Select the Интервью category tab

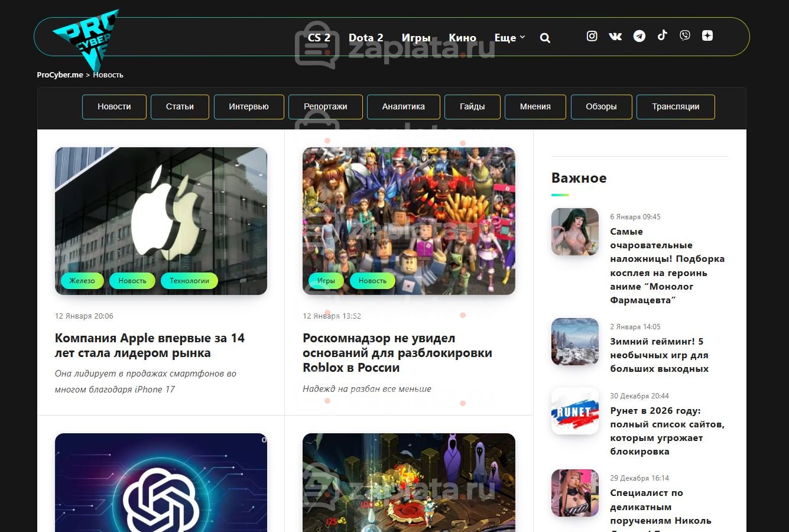[x=249, y=107]
